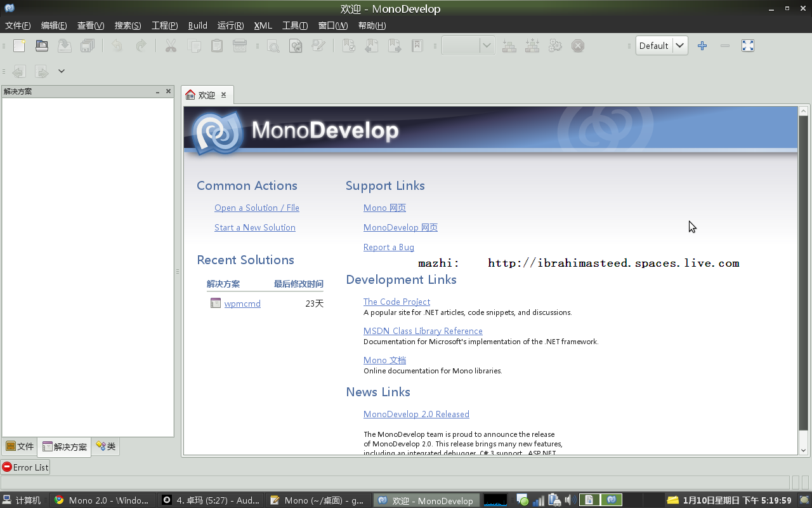This screenshot has width=812, height=508.
Task: Open the 文件(F) menu
Action: [18, 25]
